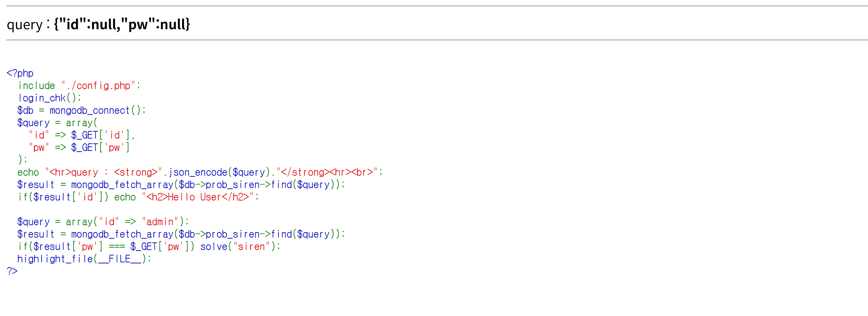The image size is (868, 316).
Task: Click the "admin" string value
Action: [x=160, y=222]
